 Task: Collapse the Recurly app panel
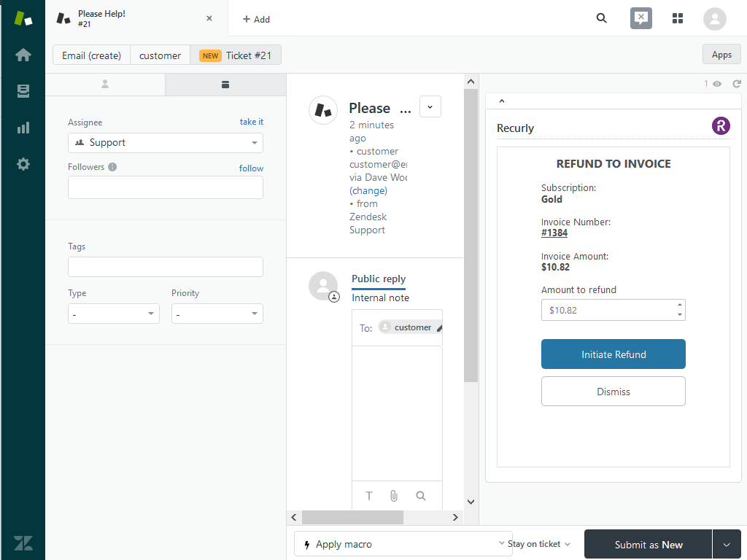pyautogui.click(x=502, y=101)
